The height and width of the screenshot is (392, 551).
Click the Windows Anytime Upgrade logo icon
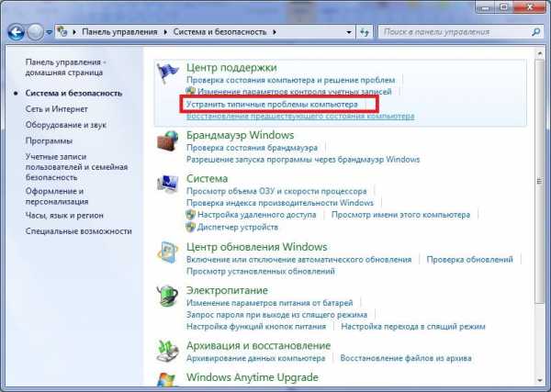tap(166, 380)
